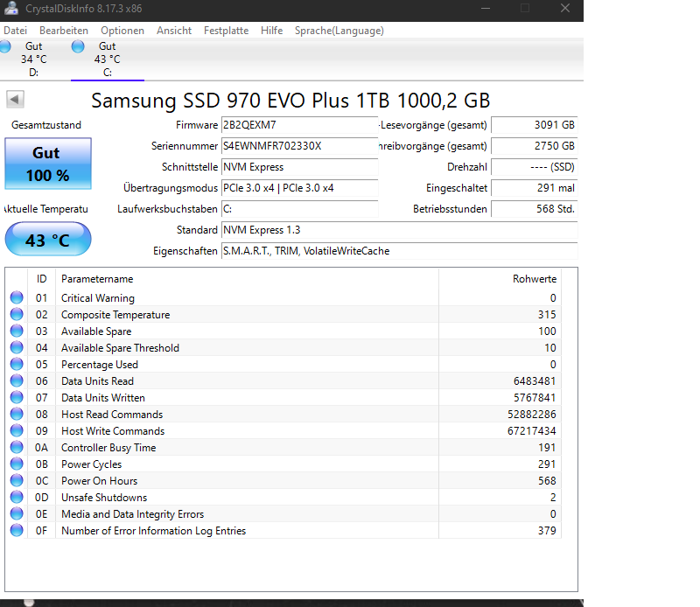Click the blue indicator beside Unsafe Shutdowns
This screenshot has width=700, height=607.
(x=16, y=497)
